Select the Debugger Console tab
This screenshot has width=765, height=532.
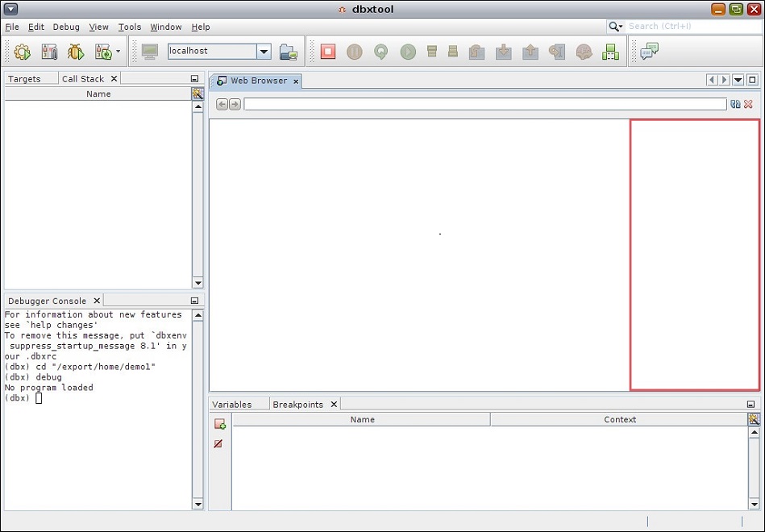coord(48,301)
